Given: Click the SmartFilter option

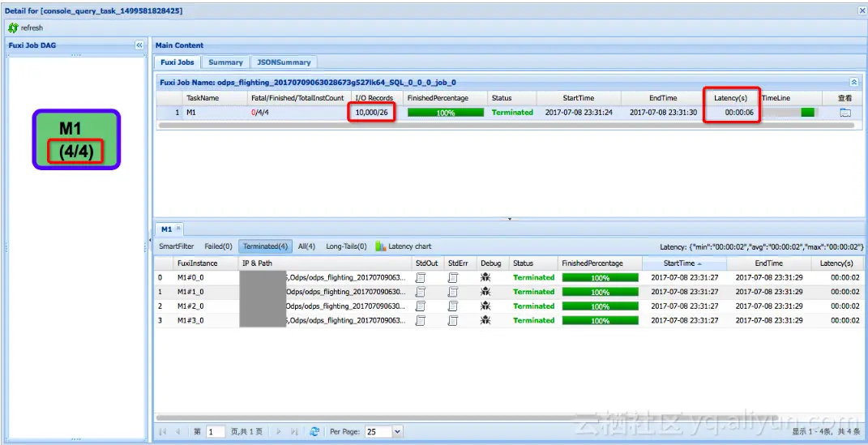Looking at the screenshot, I should [x=177, y=246].
